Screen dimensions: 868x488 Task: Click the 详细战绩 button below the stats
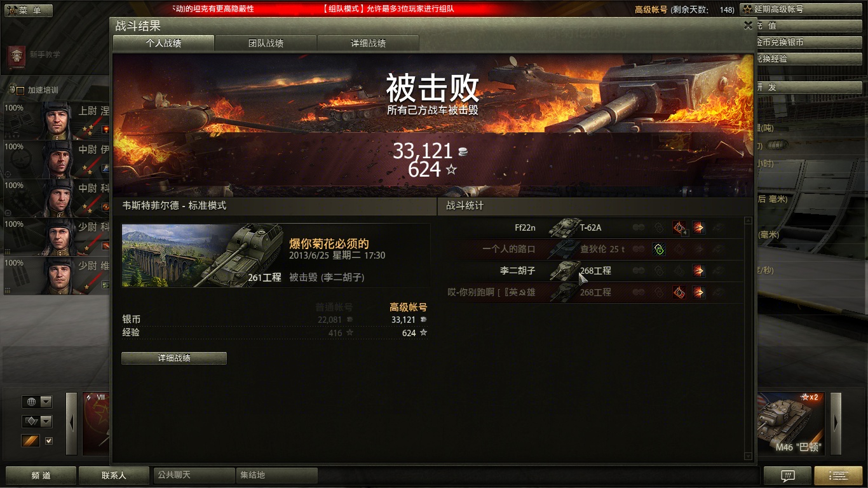174,358
